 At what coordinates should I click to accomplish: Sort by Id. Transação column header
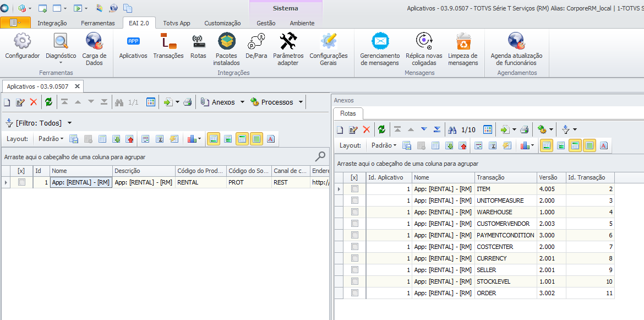(590, 177)
